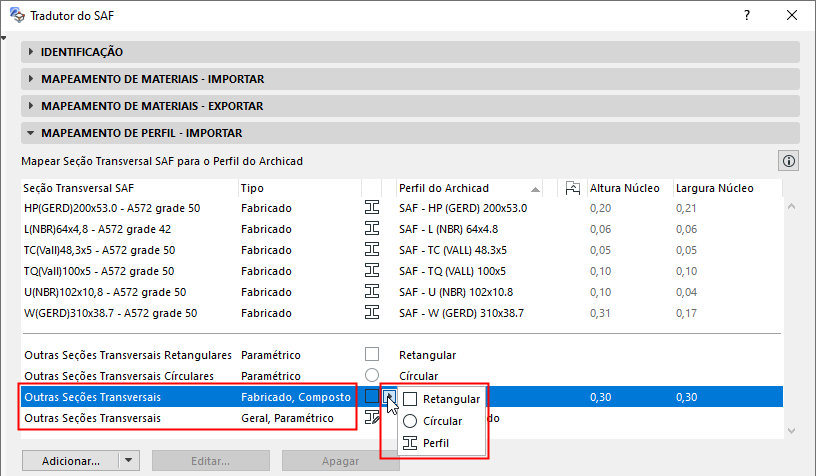Click SAF - TQ (VALL) 100x5 profile cell
The image size is (816, 476).
click(x=452, y=271)
